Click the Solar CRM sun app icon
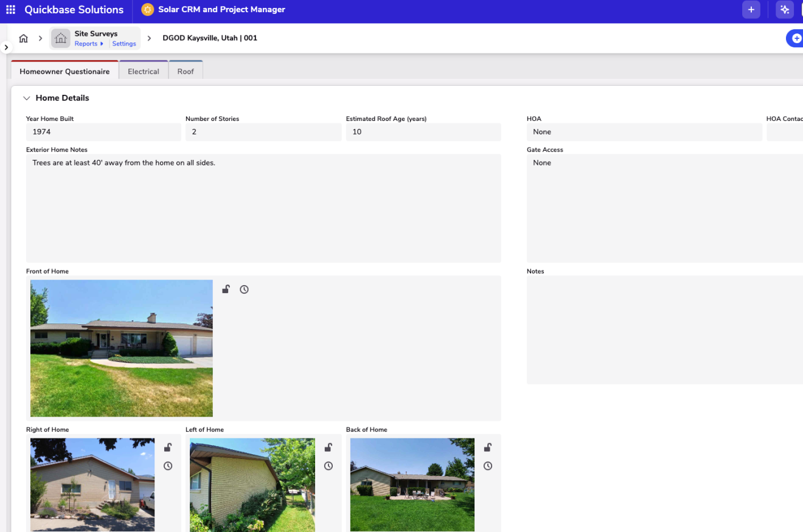The width and height of the screenshot is (803, 532). 147,10
